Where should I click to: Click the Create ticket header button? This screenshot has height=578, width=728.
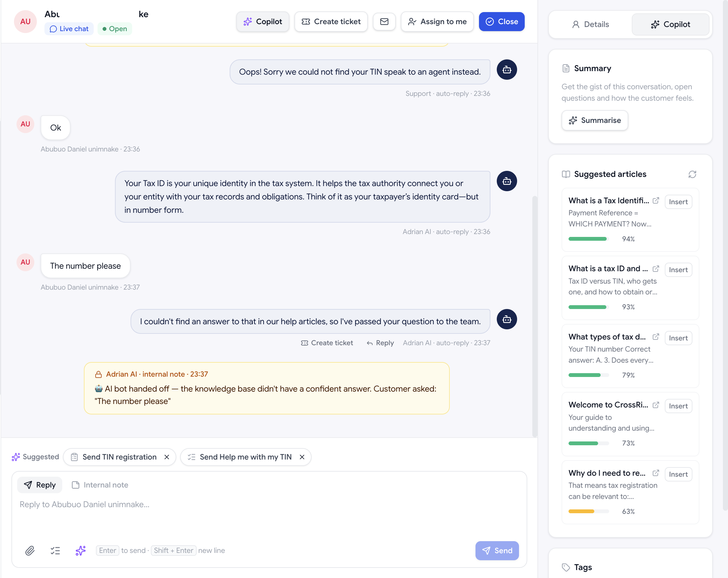click(331, 22)
